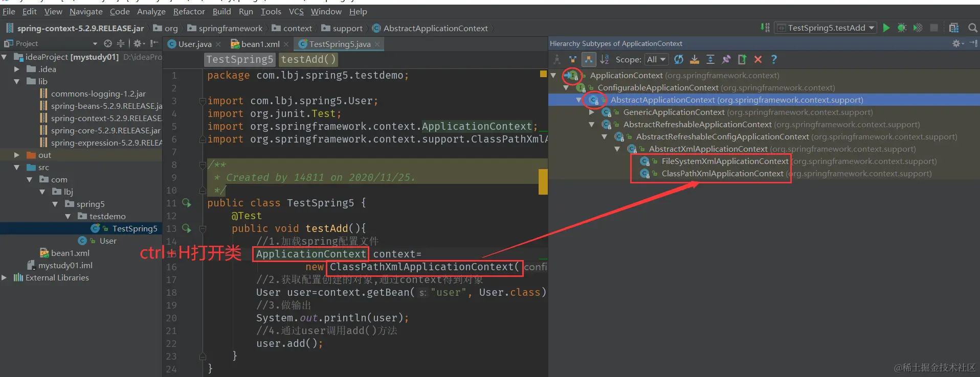Screen dimensions: 980x377
Task: Fold the javadoc comment block in the gutter
Action: 203,164
